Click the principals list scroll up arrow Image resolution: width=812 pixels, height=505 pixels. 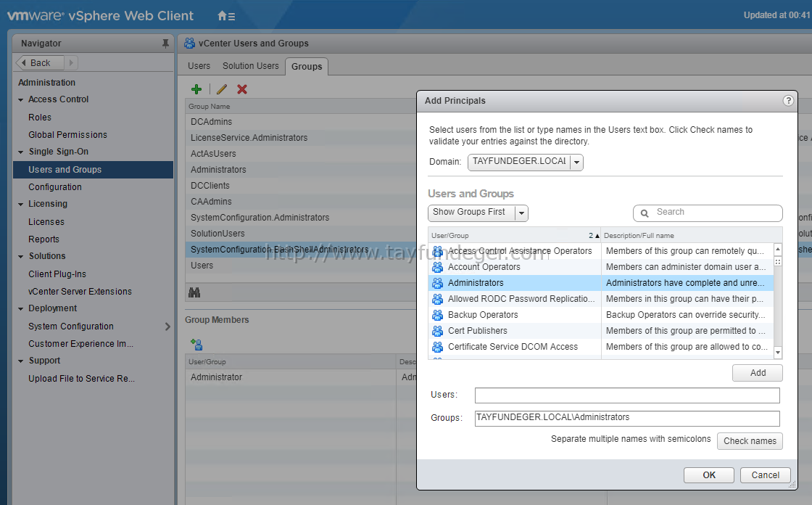point(777,250)
